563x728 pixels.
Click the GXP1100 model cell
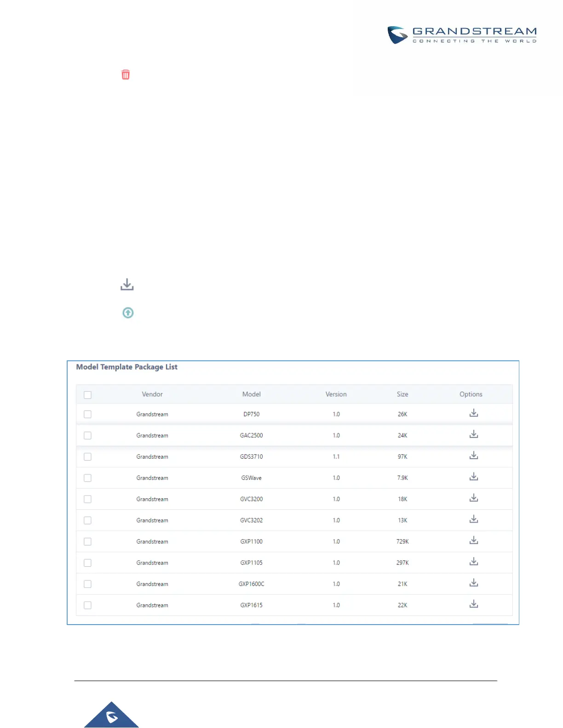[x=252, y=541]
